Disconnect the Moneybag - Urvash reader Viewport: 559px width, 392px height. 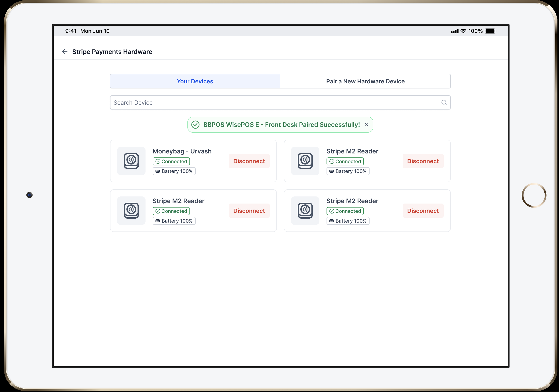pos(249,161)
